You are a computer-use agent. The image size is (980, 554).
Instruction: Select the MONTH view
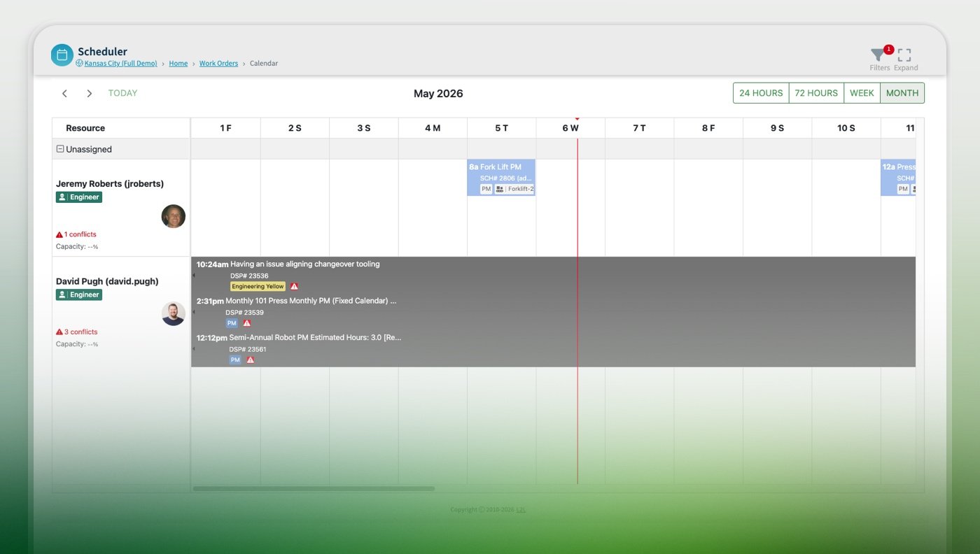coord(902,93)
